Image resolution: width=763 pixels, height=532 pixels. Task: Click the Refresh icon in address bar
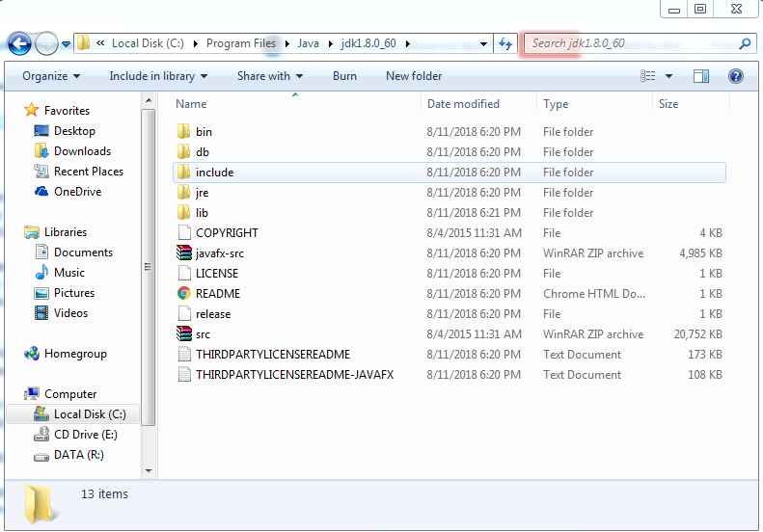pos(505,43)
